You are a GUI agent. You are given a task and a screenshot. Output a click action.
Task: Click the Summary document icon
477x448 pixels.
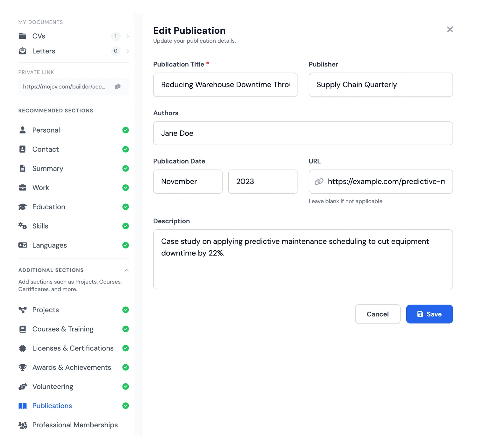23,168
